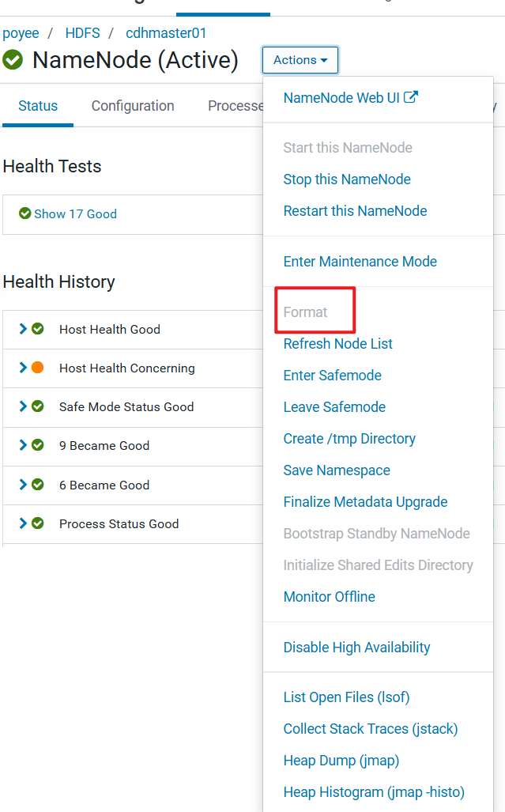The image size is (505, 812).
Task: Open the Show 17 Good link
Action: click(x=75, y=214)
